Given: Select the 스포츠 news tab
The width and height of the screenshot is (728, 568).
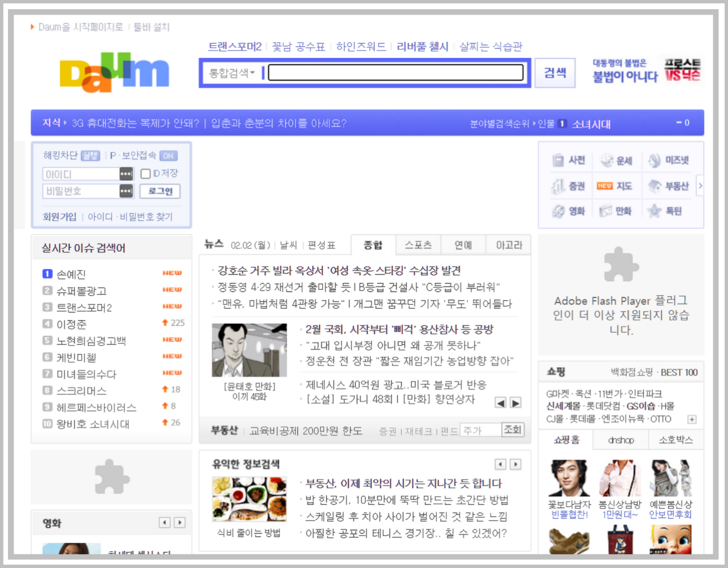Looking at the screenshot, I should (418, 245).
